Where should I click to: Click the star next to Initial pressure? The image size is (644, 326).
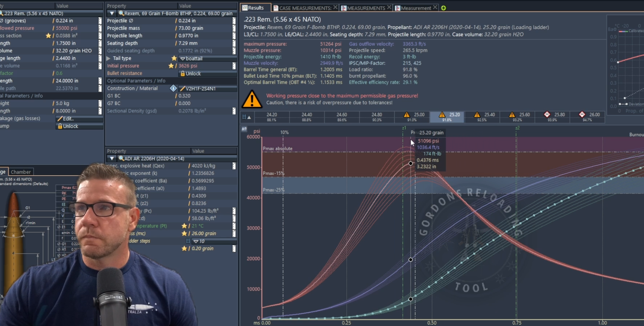coord(171,66)
